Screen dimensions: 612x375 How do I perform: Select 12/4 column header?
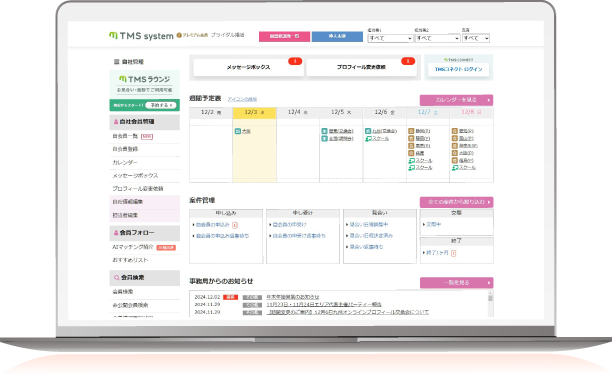(x=298, y=112)
